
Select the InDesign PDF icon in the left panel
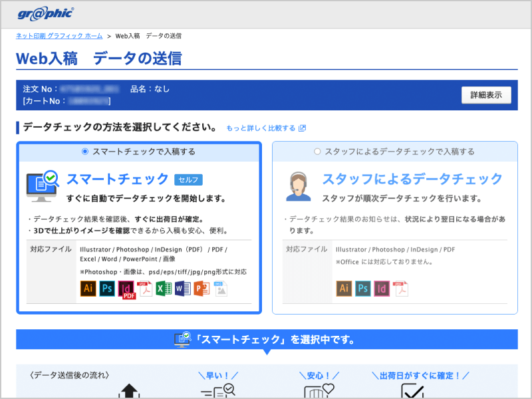coord(125,289)
